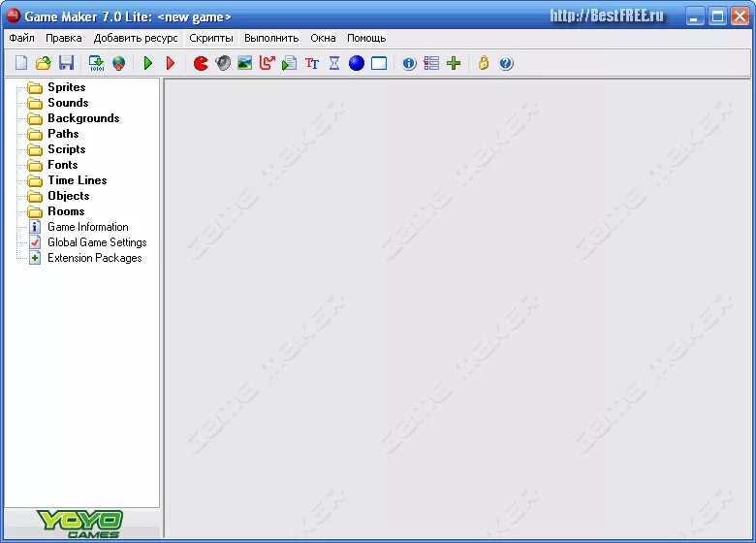Image resolution: width=756 pixels, height=543 pixels.
Task: Open extension packages with green plus icon
Action: coord(454,63)
